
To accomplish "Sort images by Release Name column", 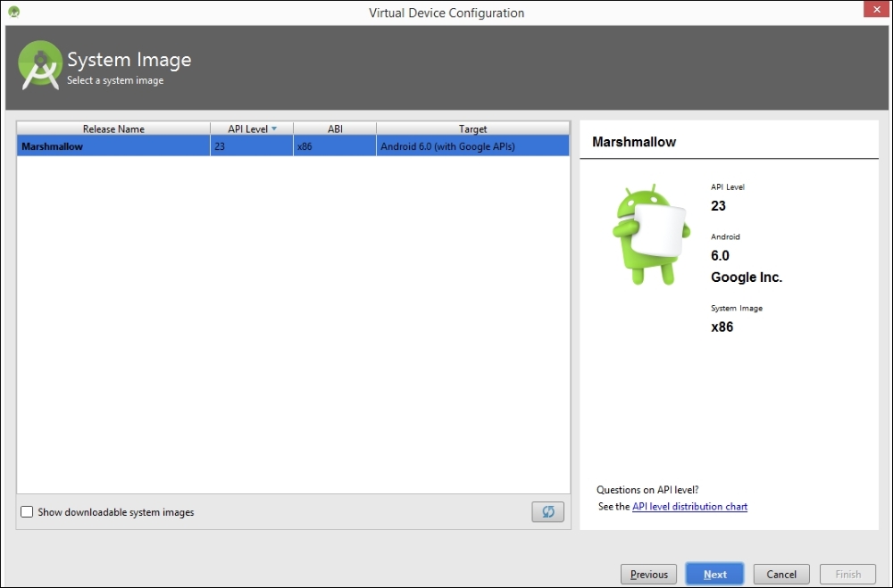I will (113, 128).
